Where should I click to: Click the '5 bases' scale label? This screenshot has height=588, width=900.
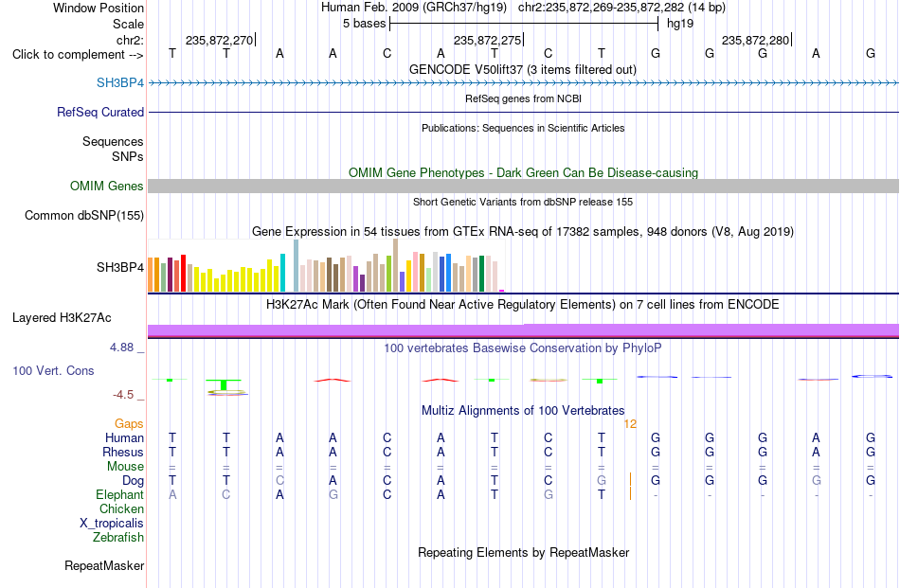365,24
